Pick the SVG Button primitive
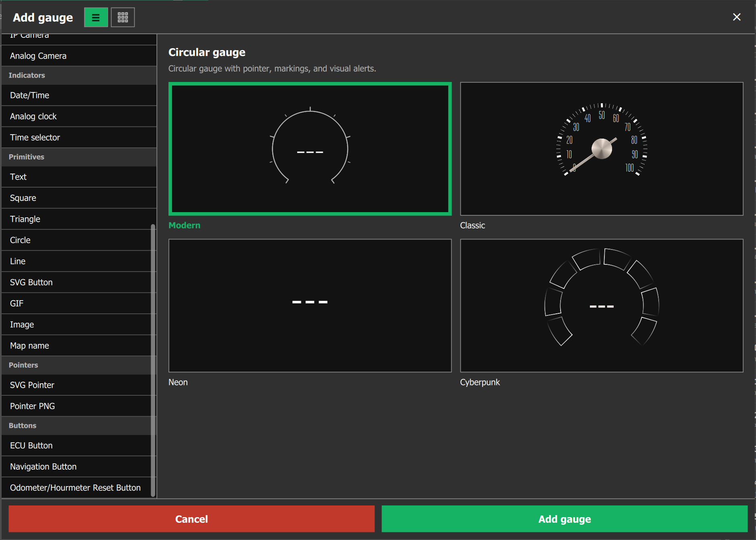The width and height of the screenshot is (756, 540). coord(76,282)
